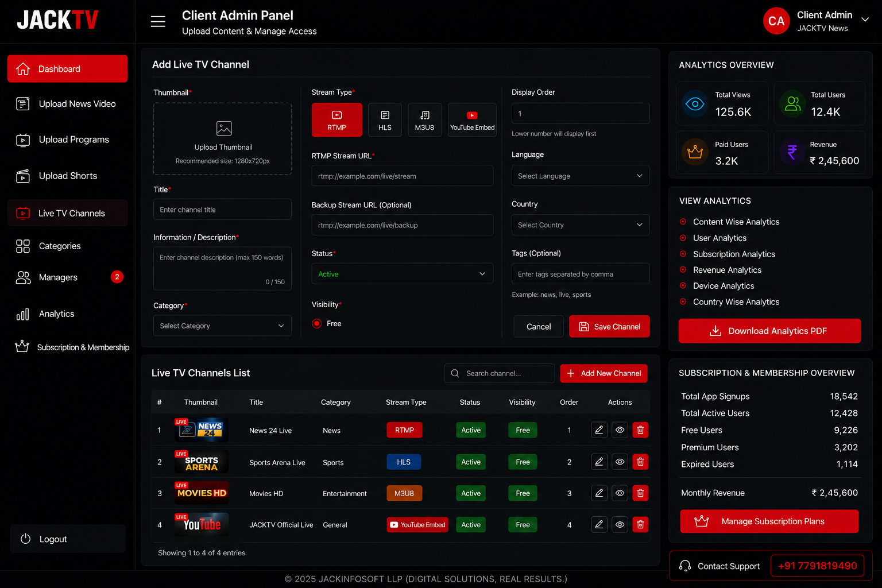
Task: View the Movies HD channel
Action: [620, 493]
